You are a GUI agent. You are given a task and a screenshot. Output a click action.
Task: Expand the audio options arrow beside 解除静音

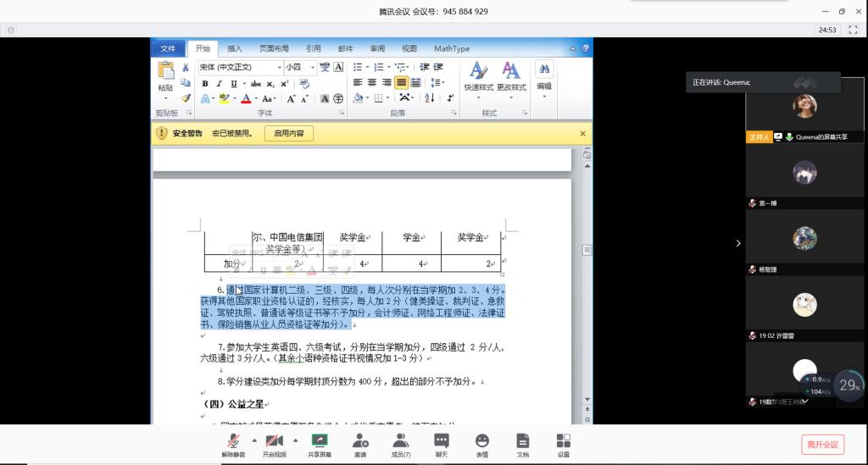coord(253,440)
